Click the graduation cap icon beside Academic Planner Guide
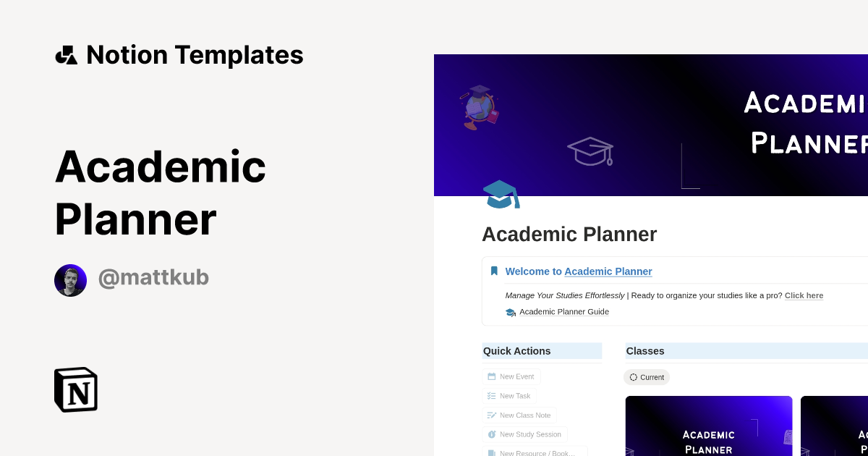The image size is (868, 456). click(511, 312)
